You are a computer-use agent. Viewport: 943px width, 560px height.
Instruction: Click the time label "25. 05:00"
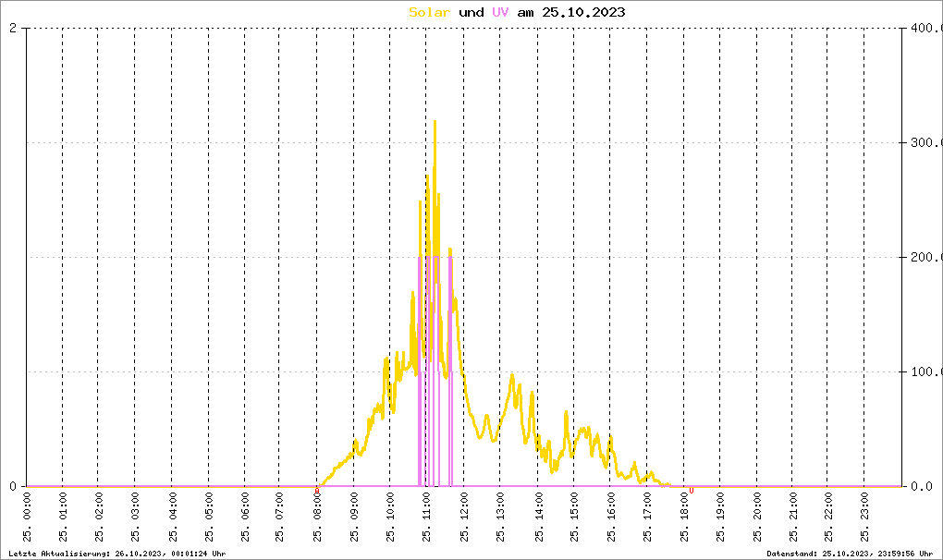point(209,517)
